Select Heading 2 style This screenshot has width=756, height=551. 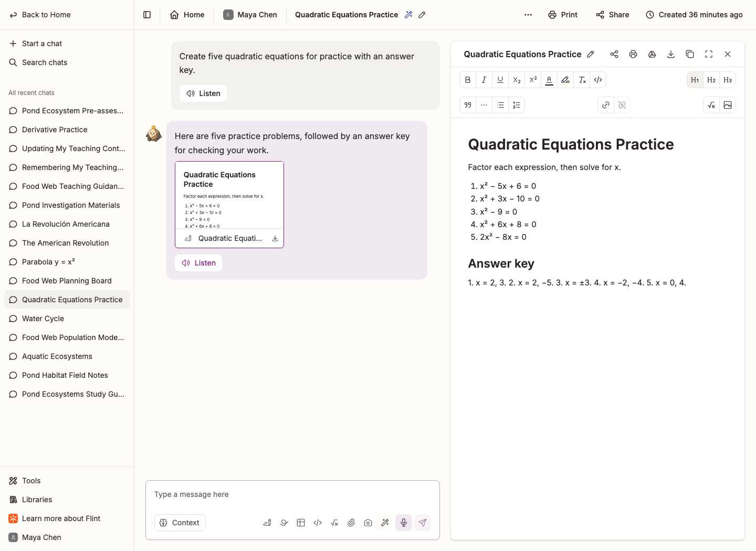711,80
